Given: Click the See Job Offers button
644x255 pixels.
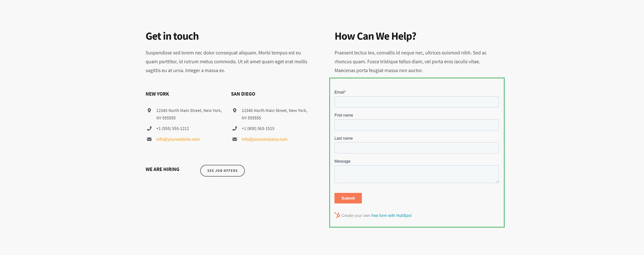Looking at the screenshot, I should (x=222, y=171).
